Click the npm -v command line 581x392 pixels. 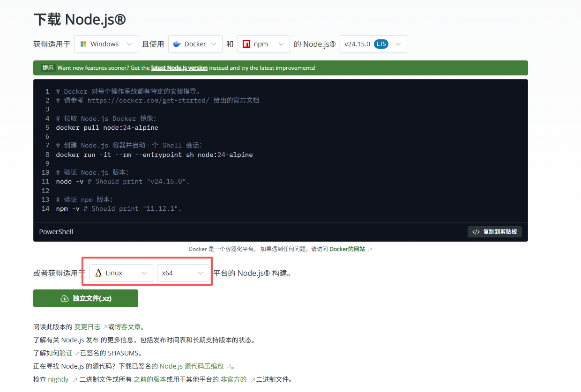coord(119,208)
